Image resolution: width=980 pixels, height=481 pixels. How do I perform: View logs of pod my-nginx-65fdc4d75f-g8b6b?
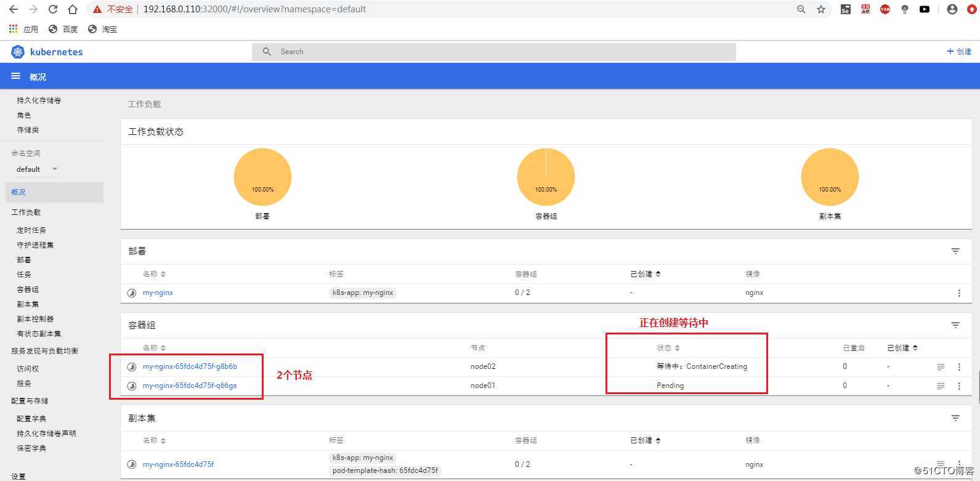coord(941,367)
